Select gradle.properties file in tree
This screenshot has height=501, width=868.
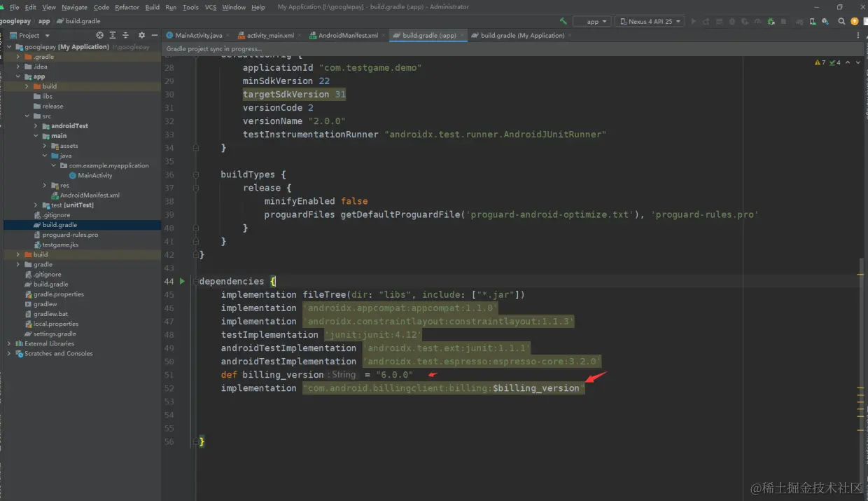[58, 294]
